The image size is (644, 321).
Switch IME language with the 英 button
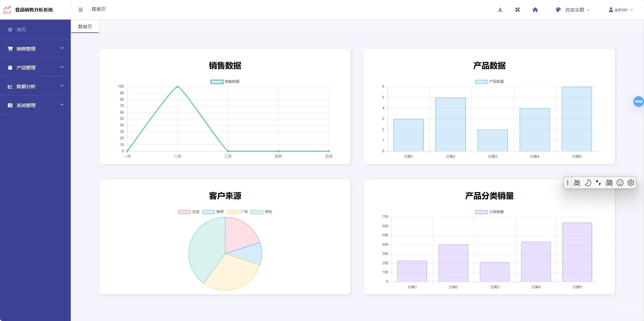tap(577, 183)
